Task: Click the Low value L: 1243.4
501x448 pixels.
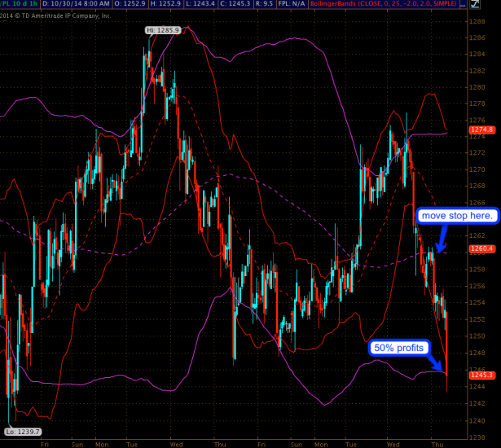Action: tap(212, 5)
